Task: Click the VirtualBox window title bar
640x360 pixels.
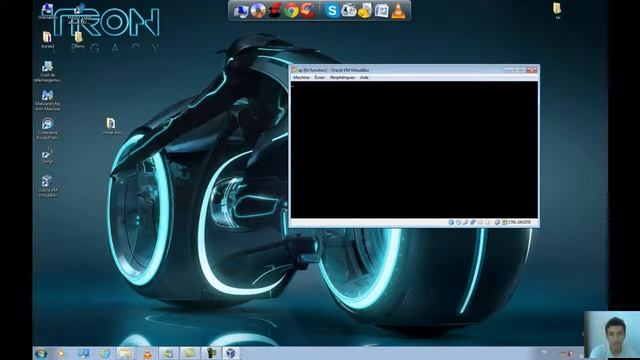Action: pos(414,70)
